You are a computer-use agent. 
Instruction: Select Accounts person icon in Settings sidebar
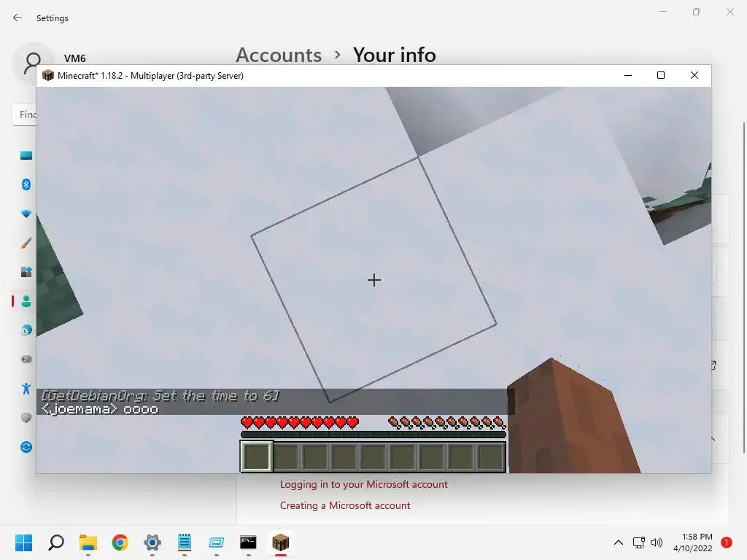pos(26,301)
